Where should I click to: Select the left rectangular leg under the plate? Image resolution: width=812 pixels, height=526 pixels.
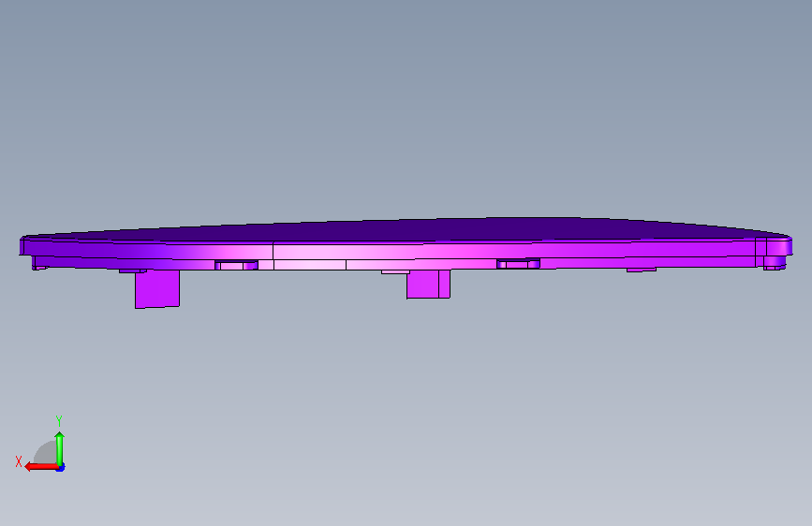(157, 289)
